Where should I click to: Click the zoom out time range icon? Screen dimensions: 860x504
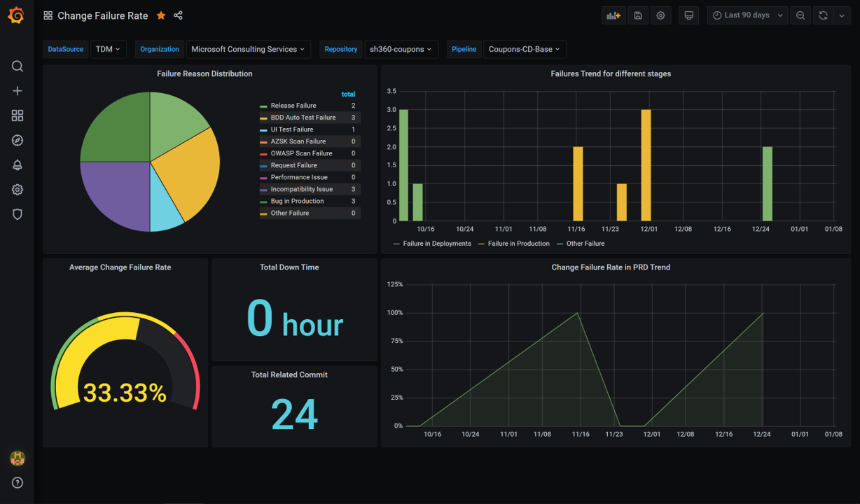click(800, 15)
